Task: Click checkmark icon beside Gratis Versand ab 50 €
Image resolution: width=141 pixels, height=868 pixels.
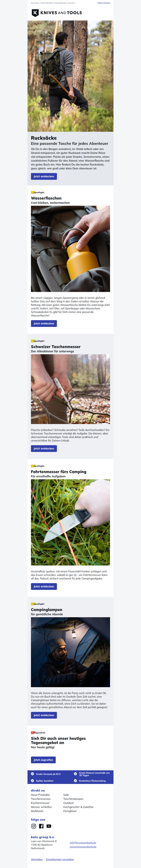Action: tap(32, 774)
